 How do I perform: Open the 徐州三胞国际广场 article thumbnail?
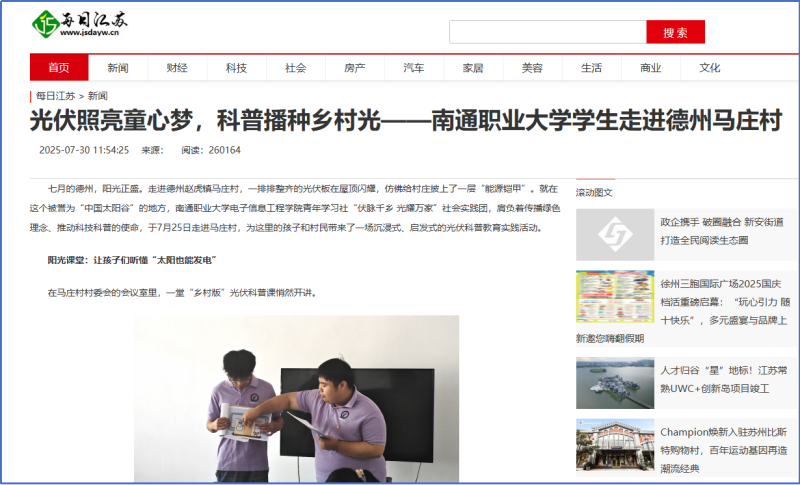tap(614, 297)
